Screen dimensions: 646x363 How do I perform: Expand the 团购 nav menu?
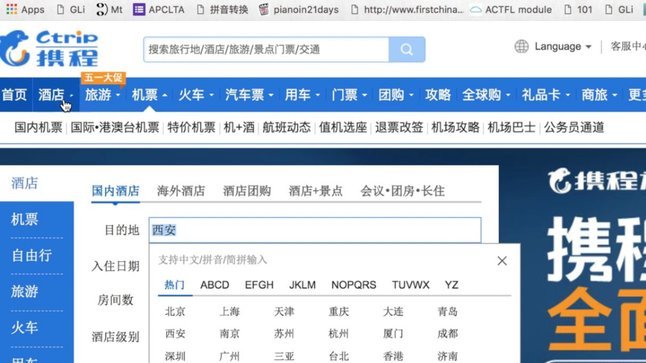coord(396,95)
